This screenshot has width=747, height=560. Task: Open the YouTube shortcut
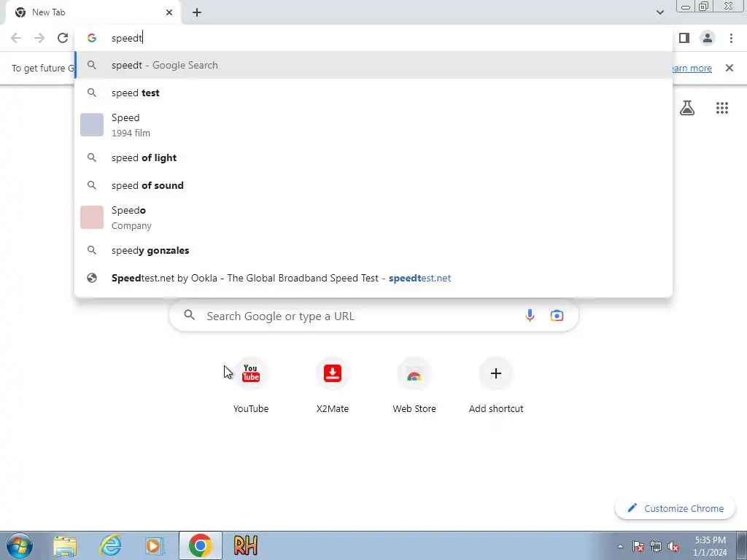[x=251, y=385]
